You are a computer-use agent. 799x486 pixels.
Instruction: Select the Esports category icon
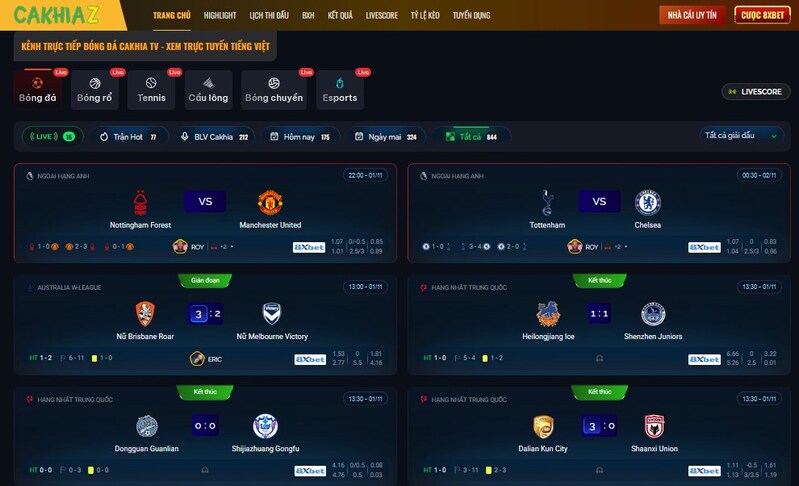tap(340, 83)
